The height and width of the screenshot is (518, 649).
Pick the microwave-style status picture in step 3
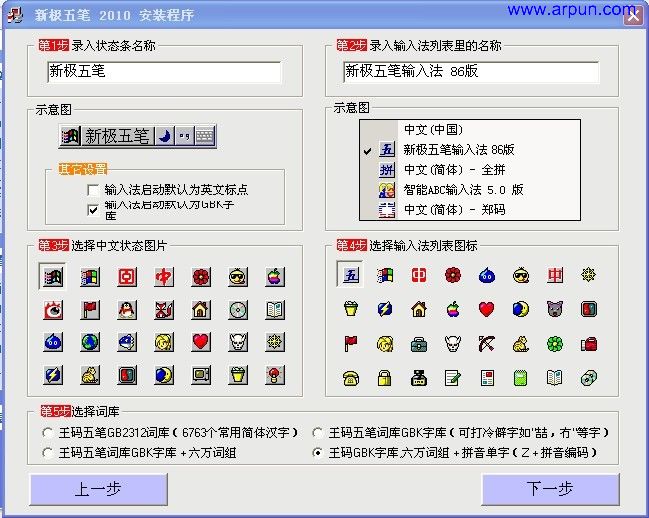[201, 375]
